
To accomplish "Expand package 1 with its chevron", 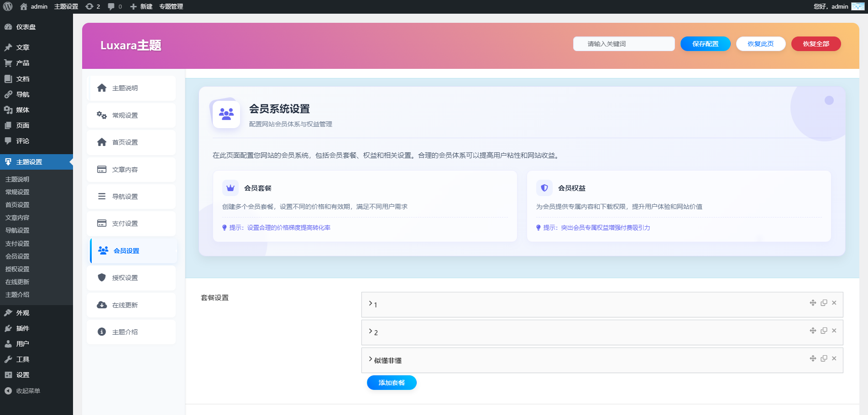I will tap(370, 303).
